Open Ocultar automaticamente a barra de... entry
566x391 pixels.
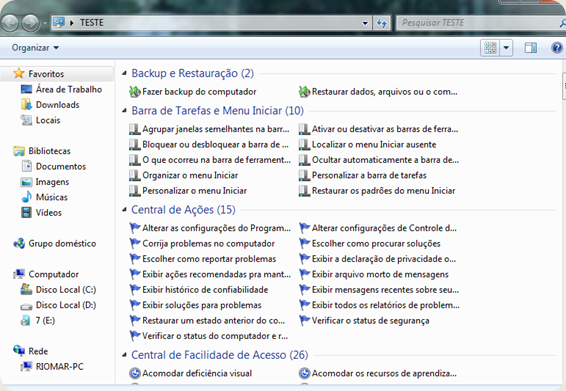pos(379,160)
